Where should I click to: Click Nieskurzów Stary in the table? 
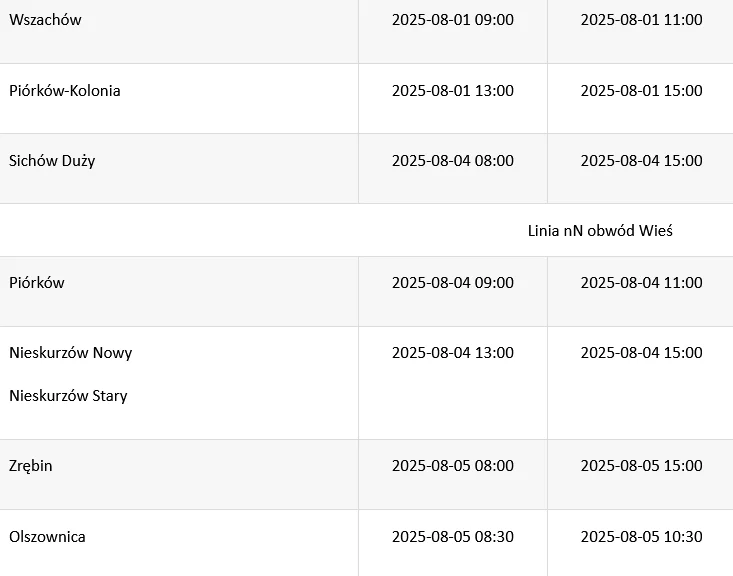pyautogui.click(x=68, y=396)
